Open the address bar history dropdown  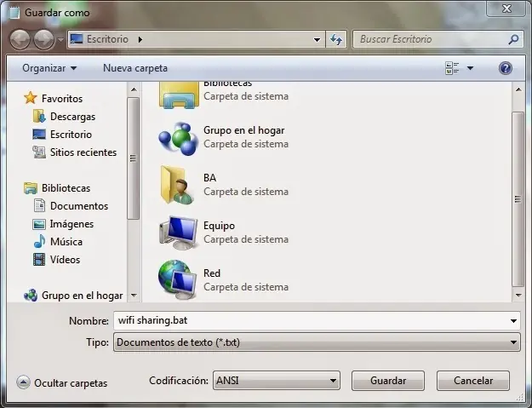[x=317, y=40]
